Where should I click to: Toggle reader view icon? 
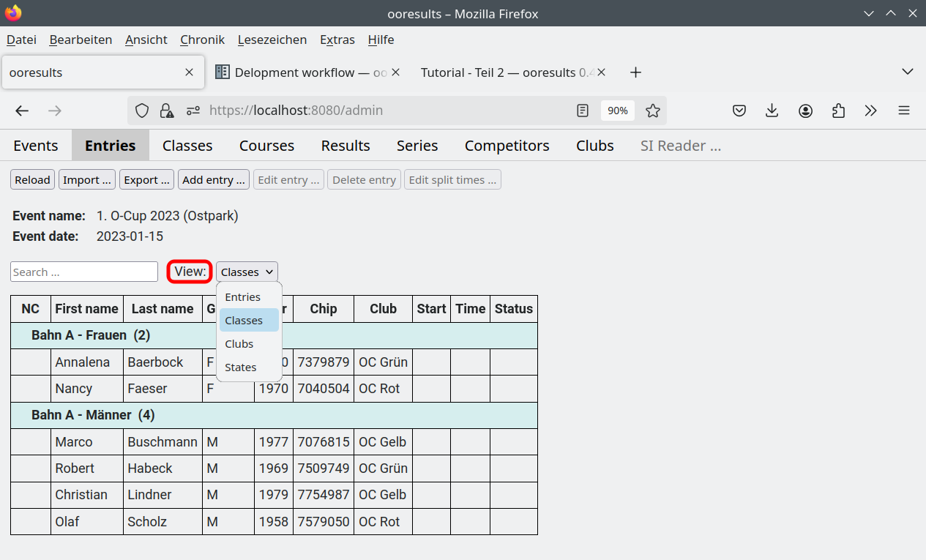(x=583, y=111)
